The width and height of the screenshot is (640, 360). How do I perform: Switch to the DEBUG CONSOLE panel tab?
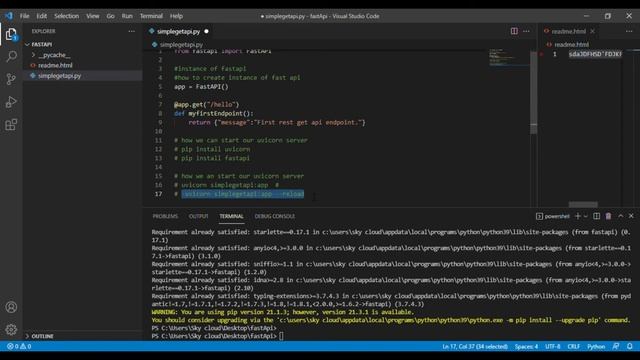point(275,216)
